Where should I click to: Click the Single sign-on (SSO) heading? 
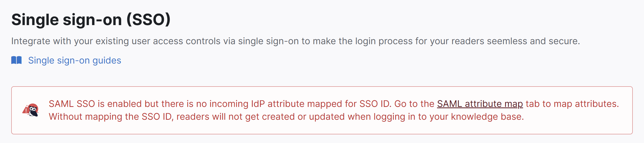point(91,20)
